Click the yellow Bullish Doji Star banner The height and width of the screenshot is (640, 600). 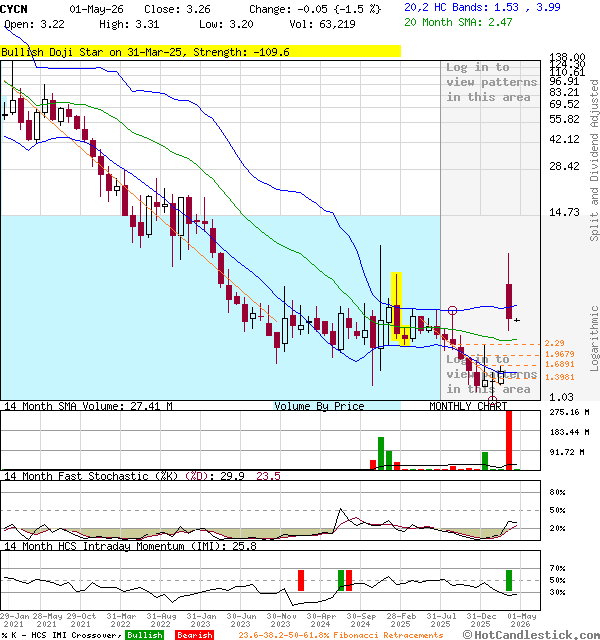[200, 52]
